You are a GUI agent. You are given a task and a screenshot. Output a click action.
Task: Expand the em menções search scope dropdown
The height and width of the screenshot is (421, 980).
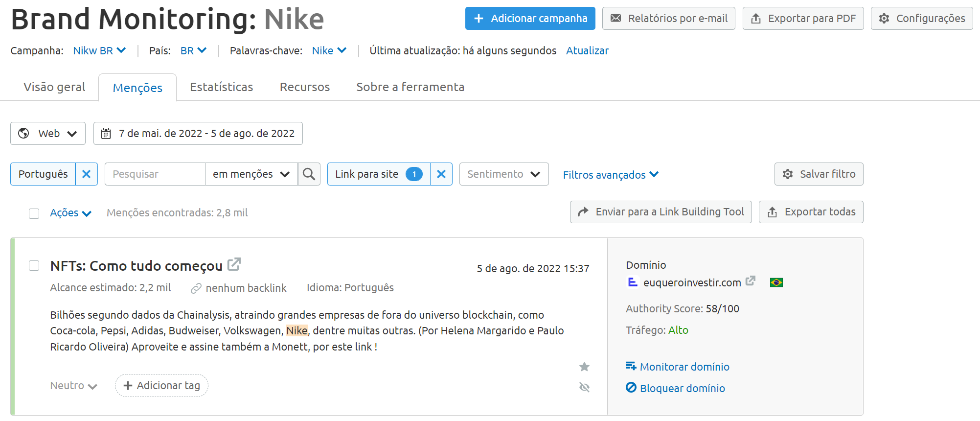(251, 174)
